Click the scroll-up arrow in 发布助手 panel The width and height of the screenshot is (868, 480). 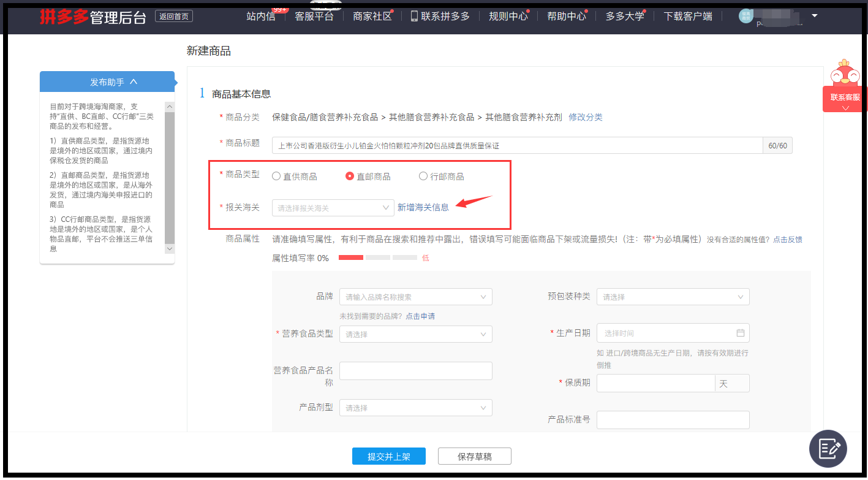[x=170, y=107]
